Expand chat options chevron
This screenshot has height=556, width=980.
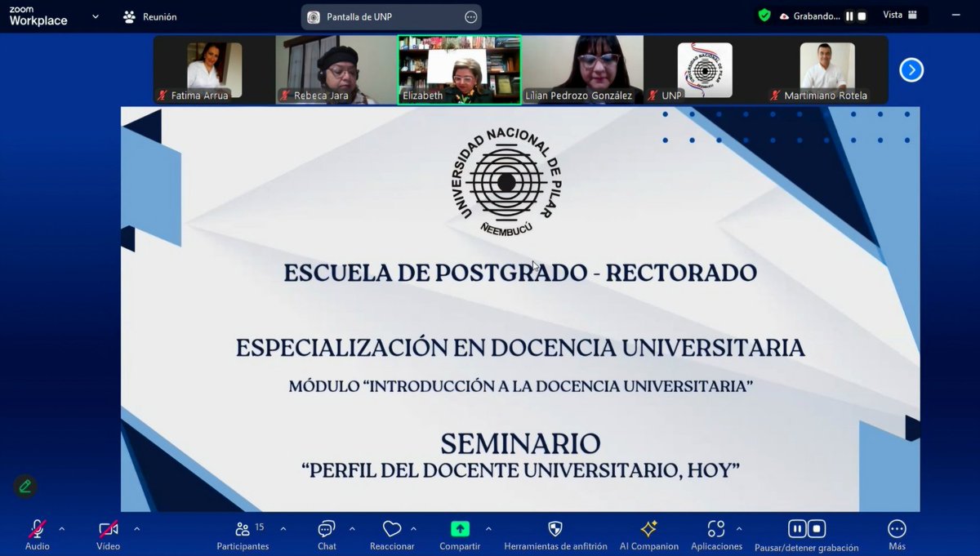(352, 529)
